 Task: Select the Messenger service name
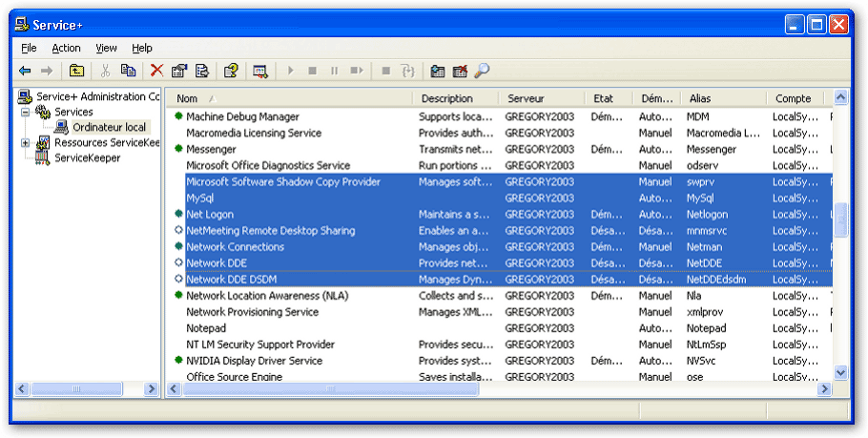pyautogui.click(x=211, y=150)
